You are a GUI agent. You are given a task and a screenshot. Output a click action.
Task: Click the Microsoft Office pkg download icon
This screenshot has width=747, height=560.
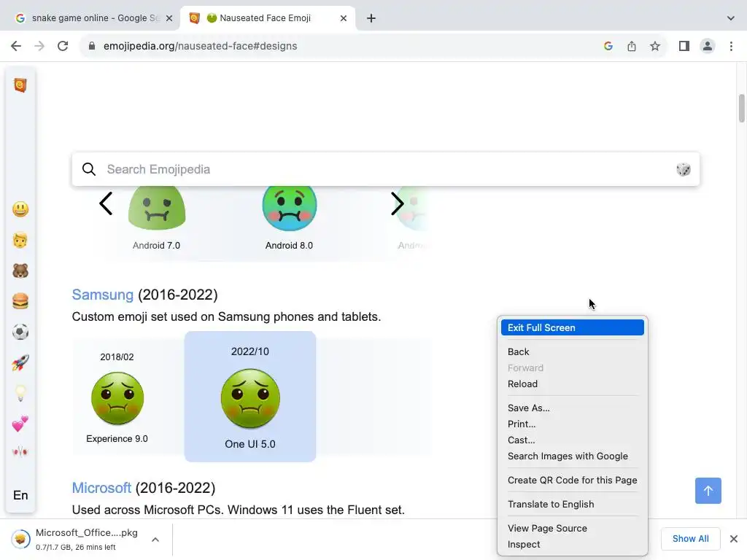click(x=20, y=539)
